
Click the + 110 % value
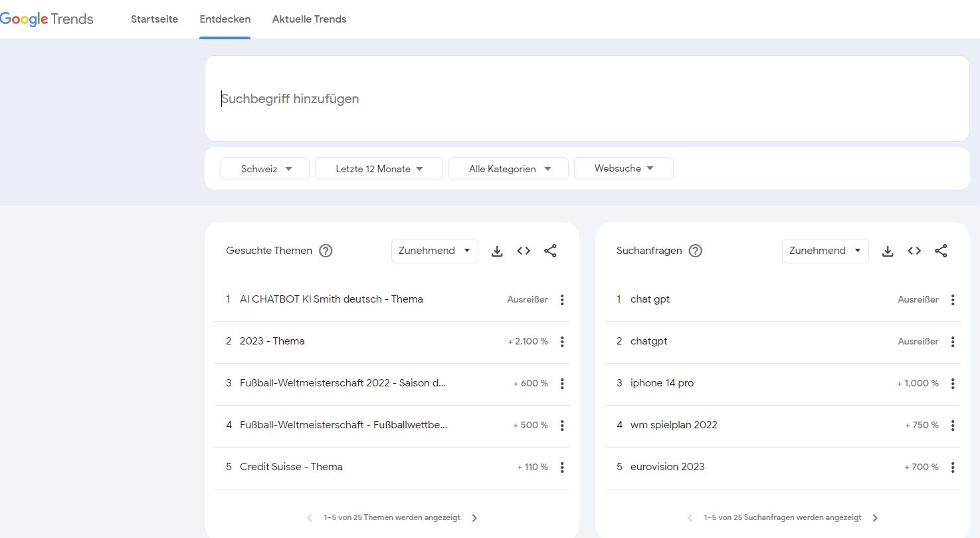533,468
